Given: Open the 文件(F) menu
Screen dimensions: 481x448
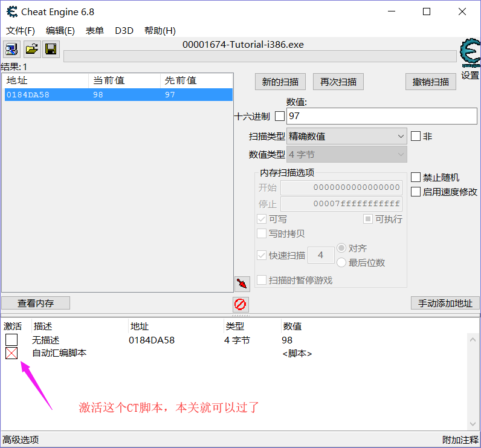Looking at the screenshot, I should [x=21, y=31].
